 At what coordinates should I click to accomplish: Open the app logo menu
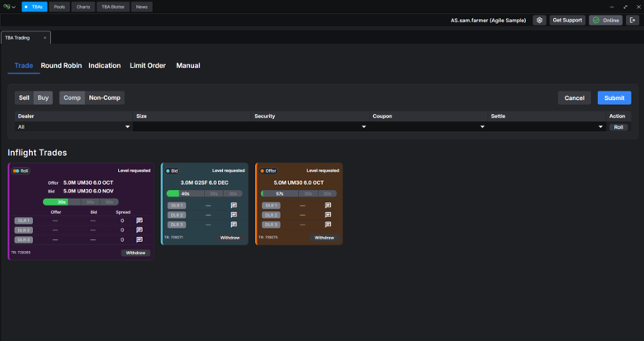9,7
